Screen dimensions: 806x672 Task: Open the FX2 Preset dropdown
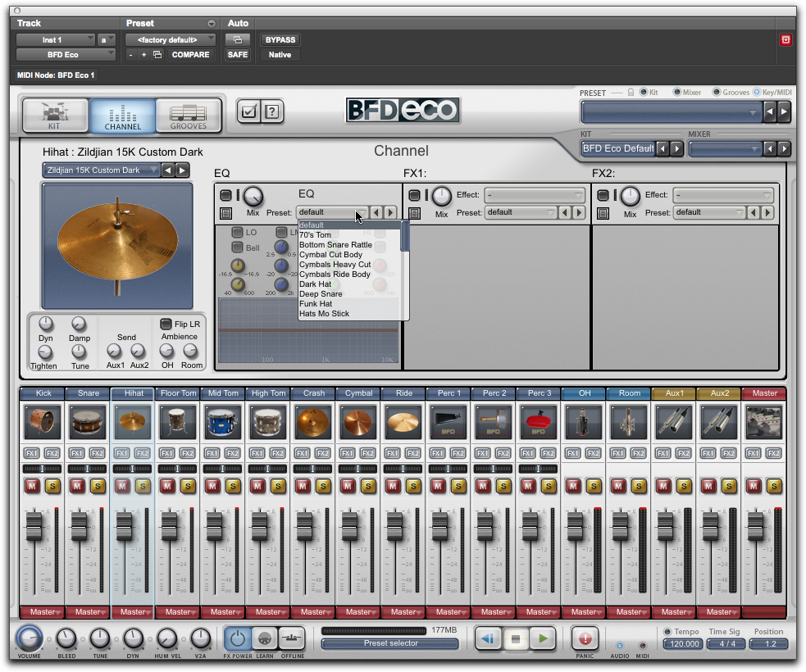709,212
